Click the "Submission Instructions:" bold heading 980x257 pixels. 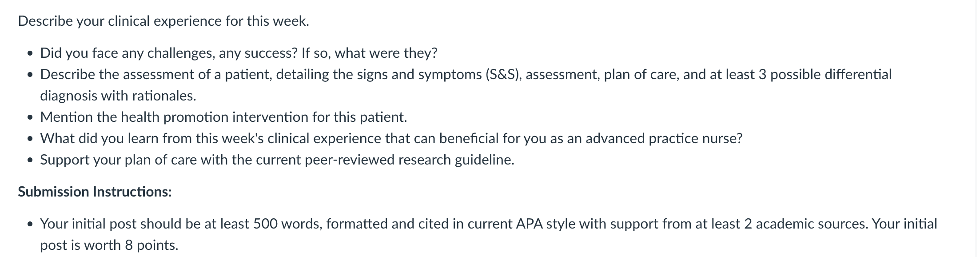pos(95,192)
